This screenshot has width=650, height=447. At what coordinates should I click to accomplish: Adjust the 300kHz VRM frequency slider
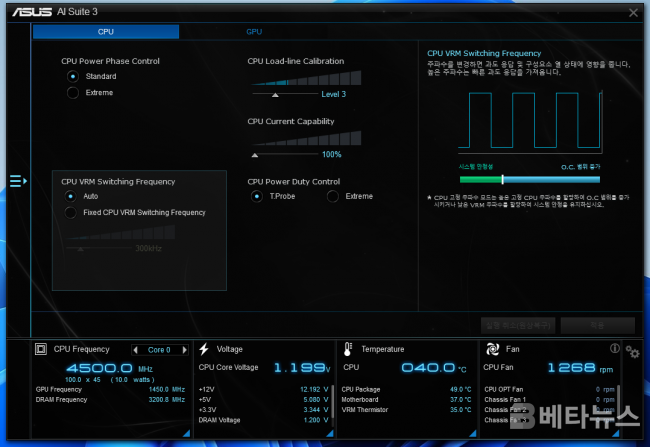tap(81, 249)
